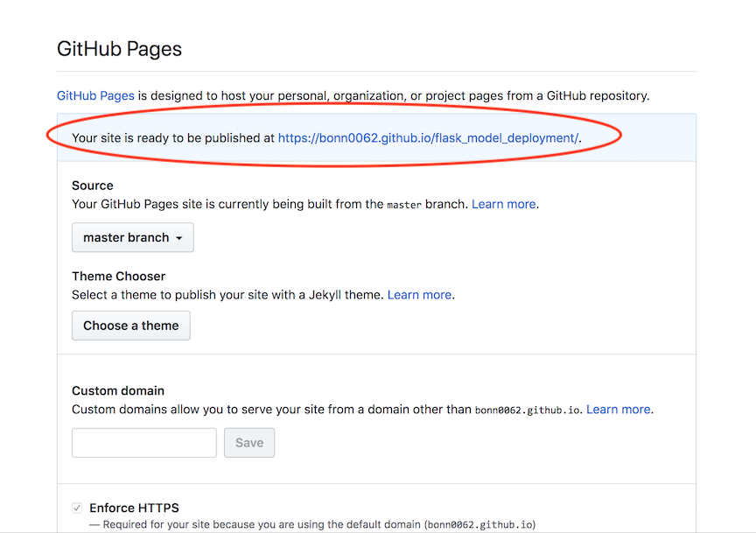The height and width of the screenshot is (533, 756).
Task: Follow the blue GitHub Pages link in description
Action: (x=95, y=95)
